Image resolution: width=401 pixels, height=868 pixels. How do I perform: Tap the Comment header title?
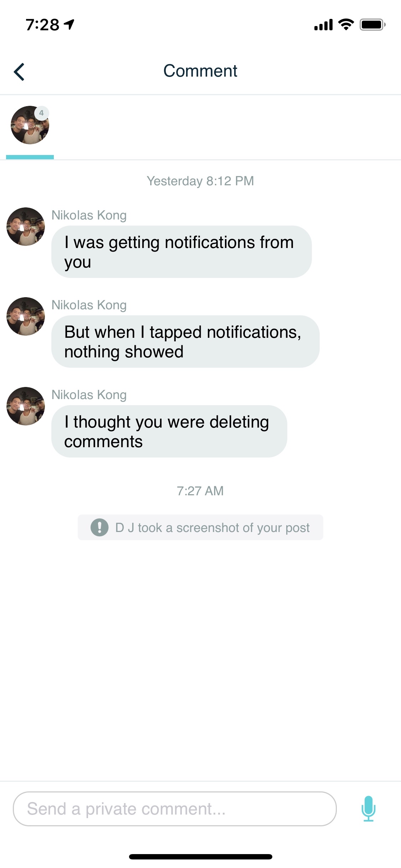pyautogui.click(x=200, y=71)
